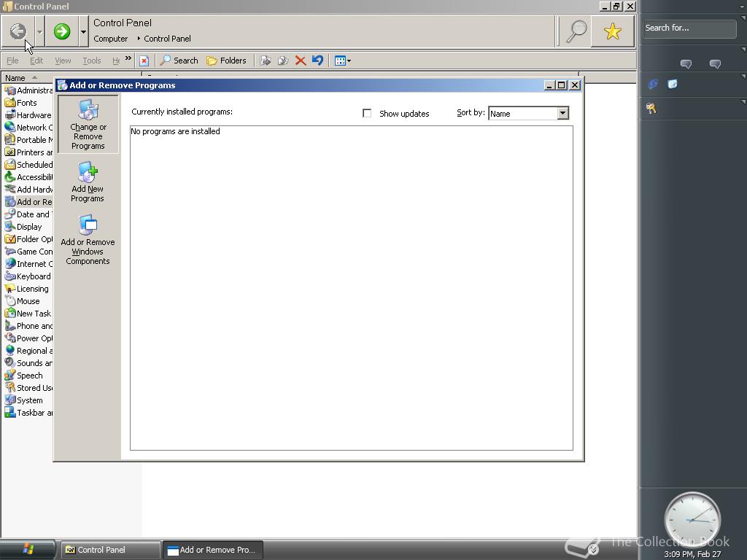Click the yellow star favorites button

(x=613, y=31)
